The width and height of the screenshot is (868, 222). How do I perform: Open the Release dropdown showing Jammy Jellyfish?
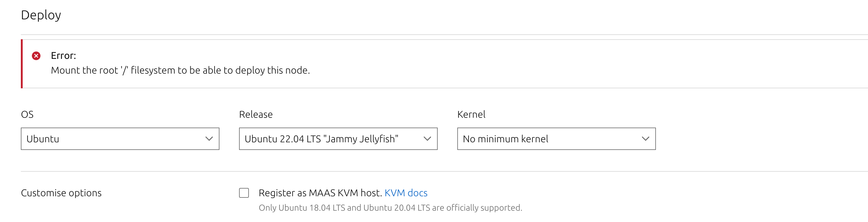point(338,139)
